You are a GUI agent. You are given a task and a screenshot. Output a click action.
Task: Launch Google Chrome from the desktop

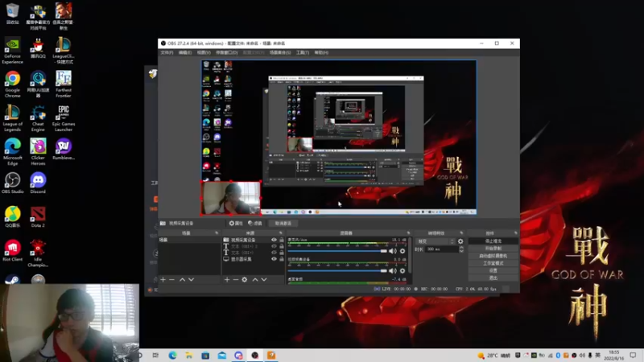tap(12, 84)
